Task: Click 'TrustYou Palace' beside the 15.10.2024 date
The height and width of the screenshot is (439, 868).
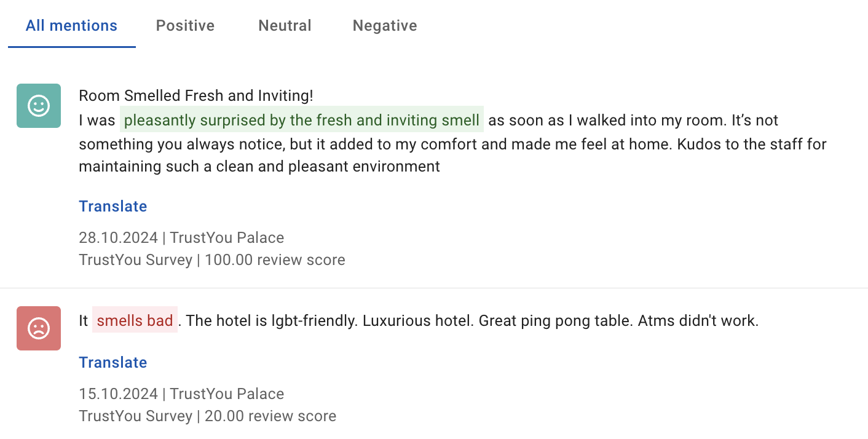Action: (227, 394)
